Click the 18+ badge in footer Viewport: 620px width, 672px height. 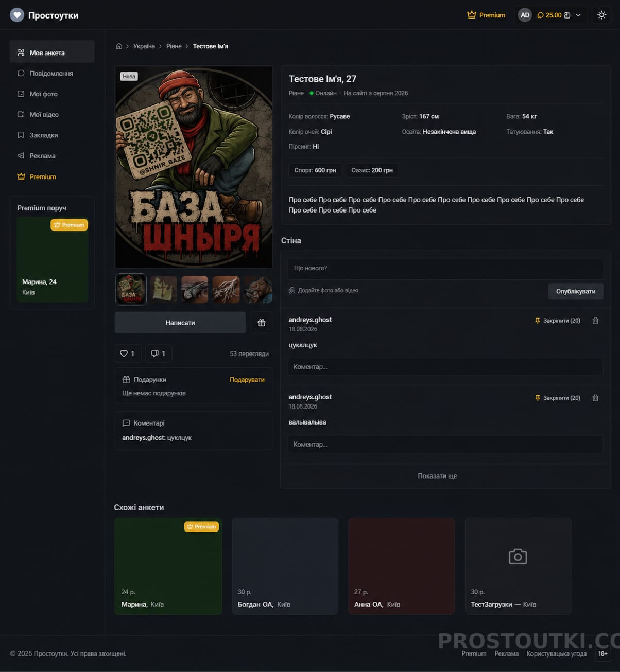602,653
